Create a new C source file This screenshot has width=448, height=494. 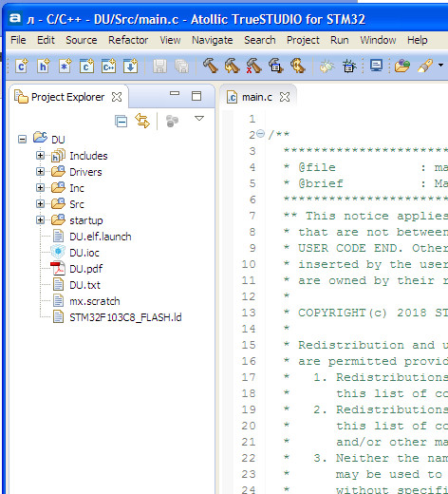[22, 66]
